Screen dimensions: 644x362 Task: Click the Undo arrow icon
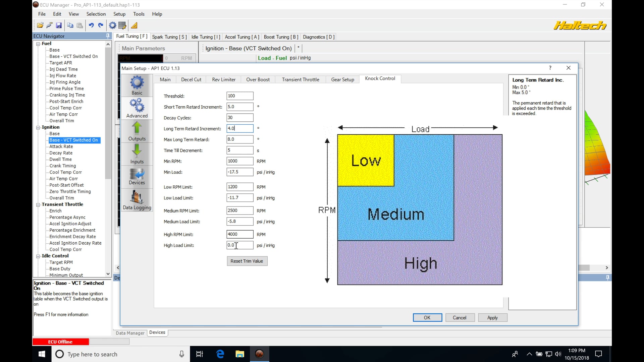(x=91, y=25)
